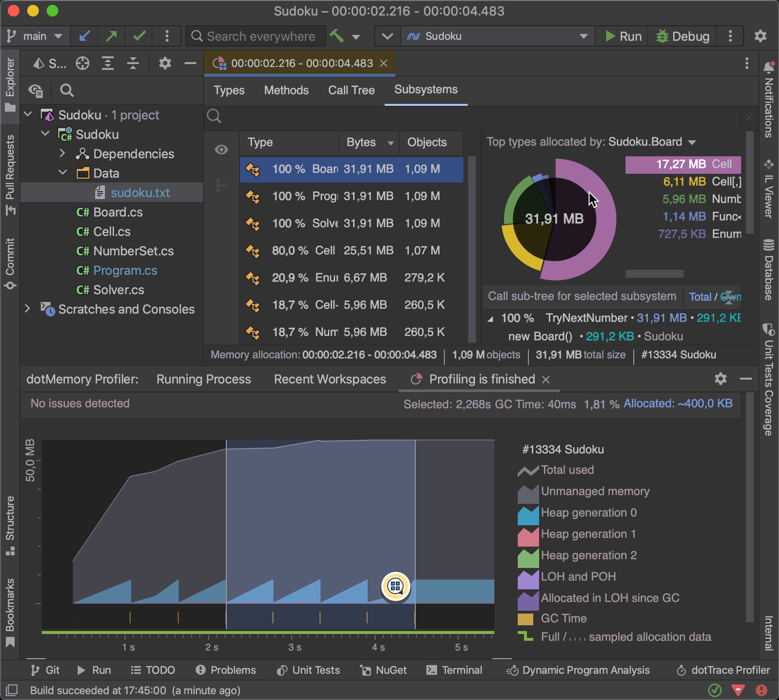This screenshot has height=700, width=779.
Task: Click the snapshot marker on the timeline
Action: click(396, 586)
